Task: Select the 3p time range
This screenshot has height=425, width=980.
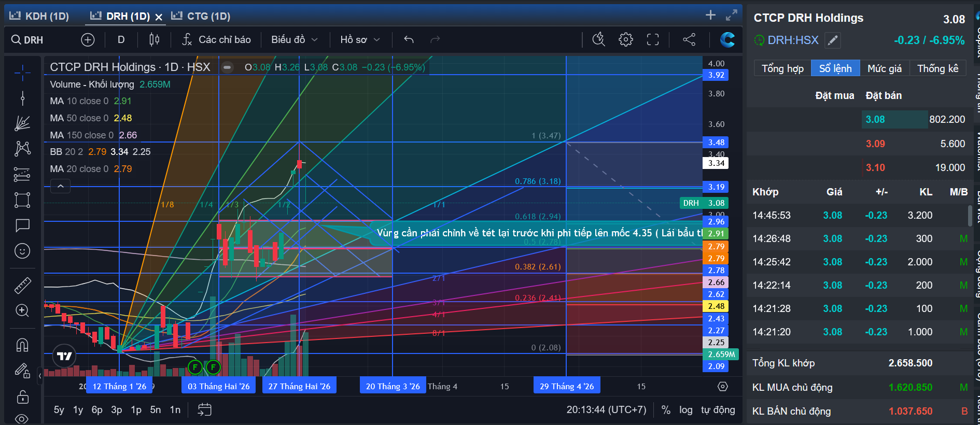Action: point(117,410)
